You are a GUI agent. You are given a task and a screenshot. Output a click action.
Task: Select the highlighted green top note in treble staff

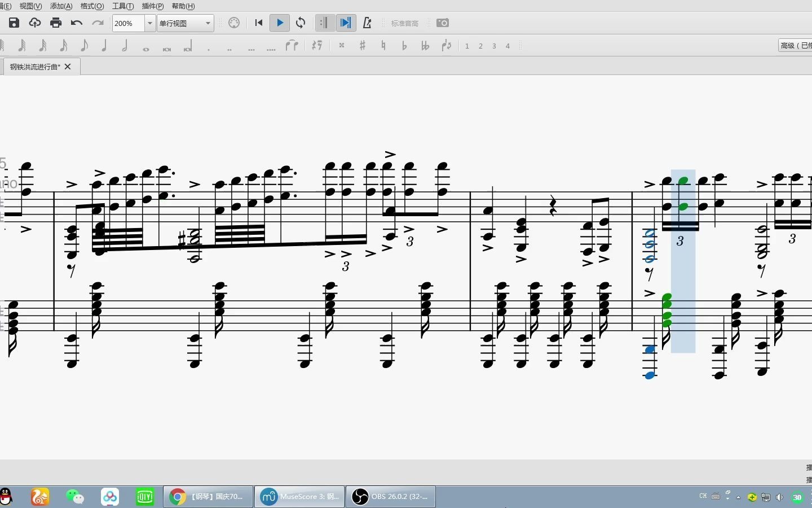(683, 181)
